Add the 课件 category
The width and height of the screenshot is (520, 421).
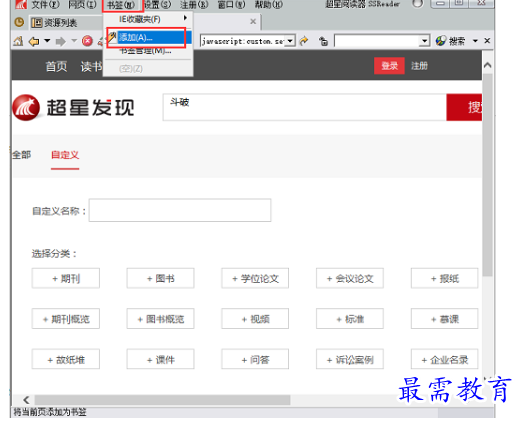(x=160, y=359)
